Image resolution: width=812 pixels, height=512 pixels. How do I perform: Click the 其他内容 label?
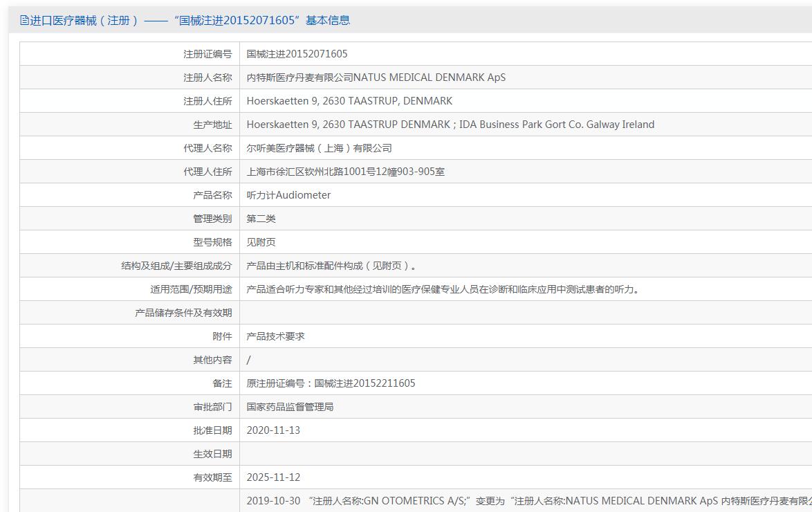pyautogui.click(x=213, y=360)
